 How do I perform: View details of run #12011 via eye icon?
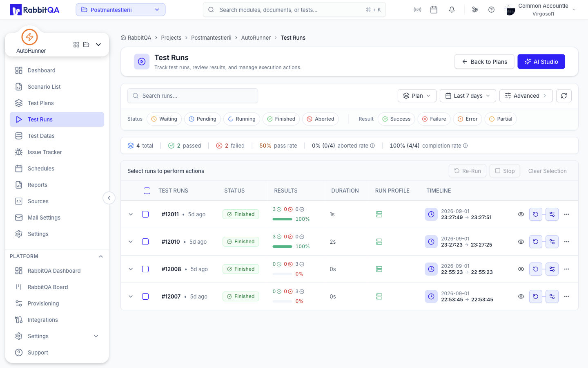[x=521, y=214]
